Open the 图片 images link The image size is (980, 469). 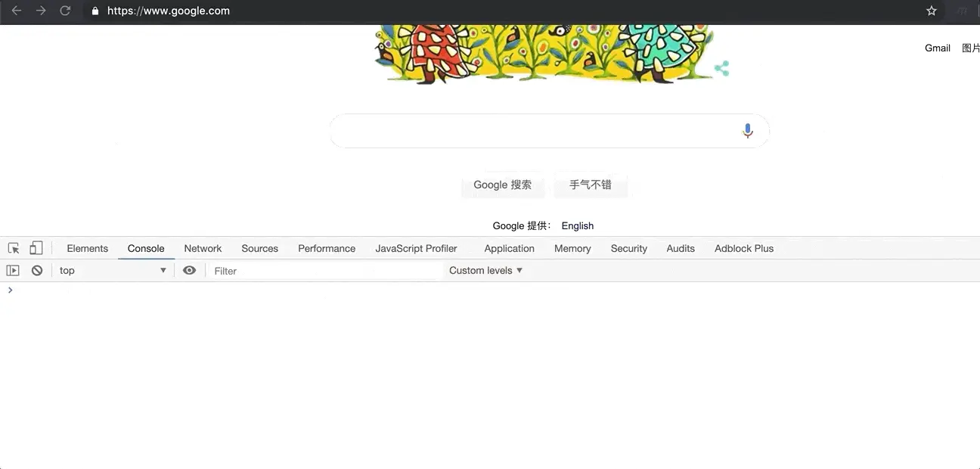[971, 48]
